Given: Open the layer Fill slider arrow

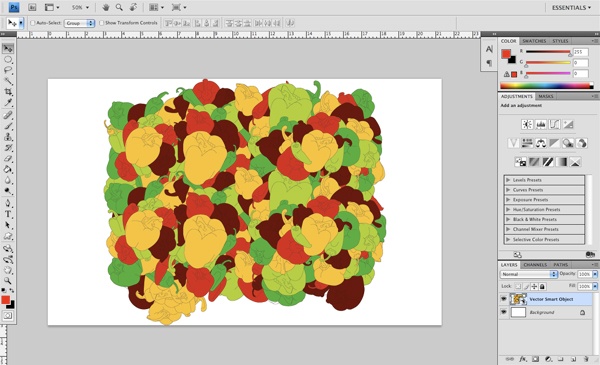Looking at the screenshot, I should click(x=595, y=286).
